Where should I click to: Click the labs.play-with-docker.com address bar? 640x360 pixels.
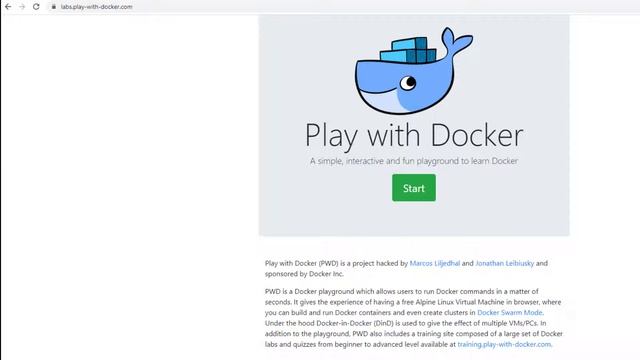[x=96, y=7]
